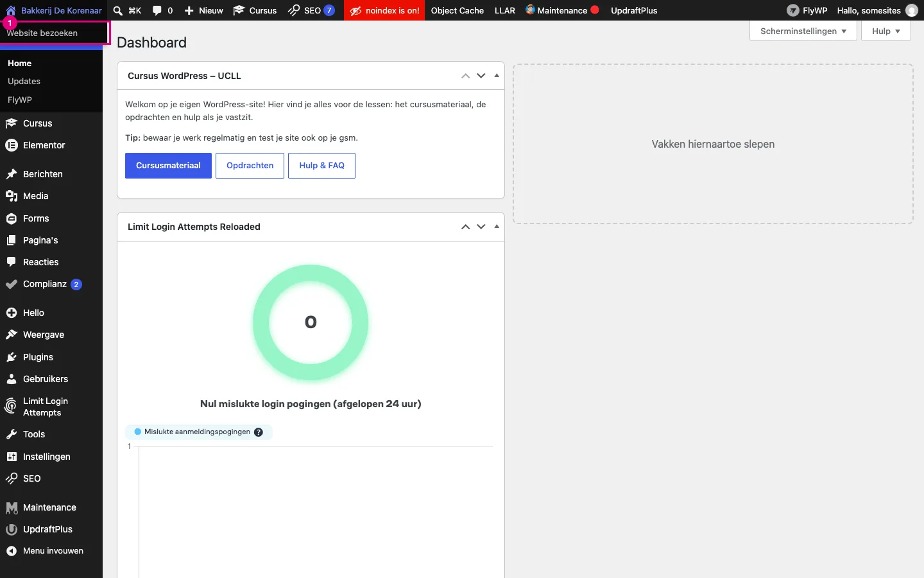924x578 pixels.
Task: Click the Gebruikers person icon
Action: pyautogui.click(x=12, y=379)
